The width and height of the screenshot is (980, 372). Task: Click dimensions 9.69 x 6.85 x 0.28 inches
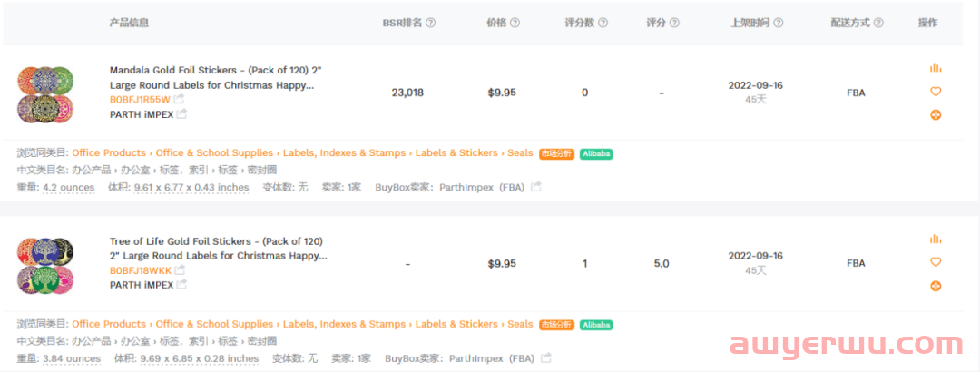pyautogui.click(x=200, y=359)
